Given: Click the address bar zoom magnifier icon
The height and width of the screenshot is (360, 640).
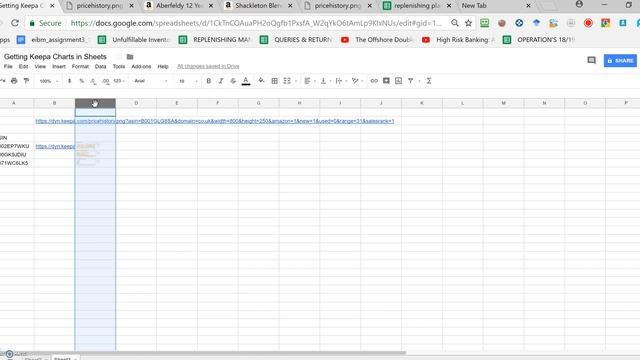Looking at the screenshot, I should (455, 23).
